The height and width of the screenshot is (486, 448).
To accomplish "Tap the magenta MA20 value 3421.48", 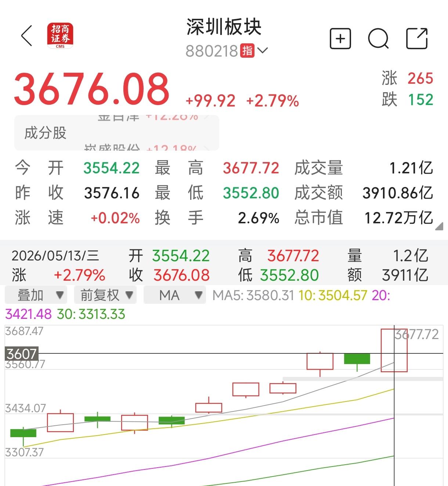I will point(29,314).
